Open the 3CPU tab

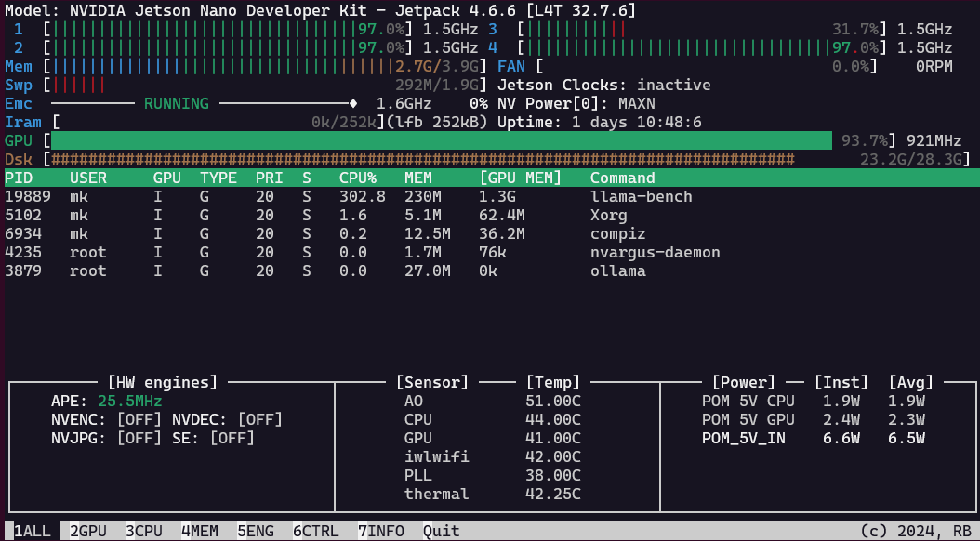pos(144,531)
